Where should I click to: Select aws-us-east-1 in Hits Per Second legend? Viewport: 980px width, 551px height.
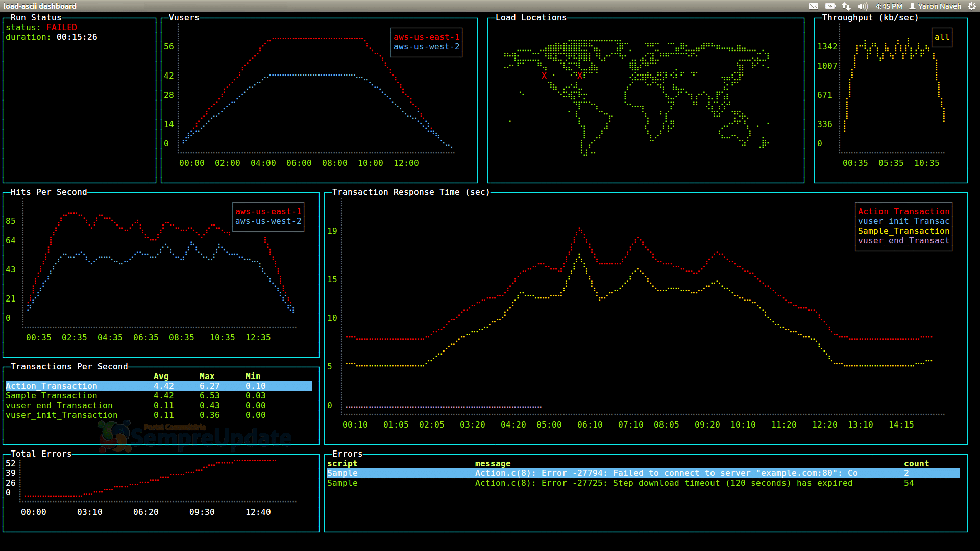pyautogui.click(x=268, y=212)
